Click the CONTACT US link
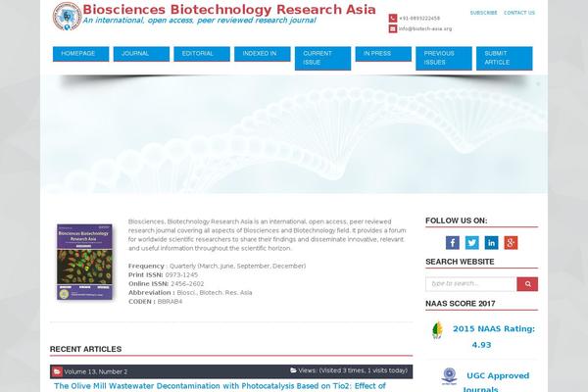Screen dimensions: 588x392 click(x=519, y=13)
